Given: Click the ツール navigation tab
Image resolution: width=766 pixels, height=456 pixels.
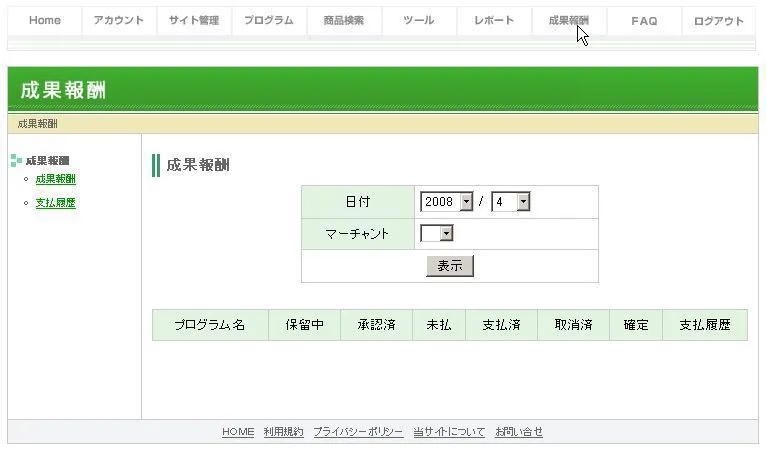Looking at the screenshot, I should [x=419, y=21].
